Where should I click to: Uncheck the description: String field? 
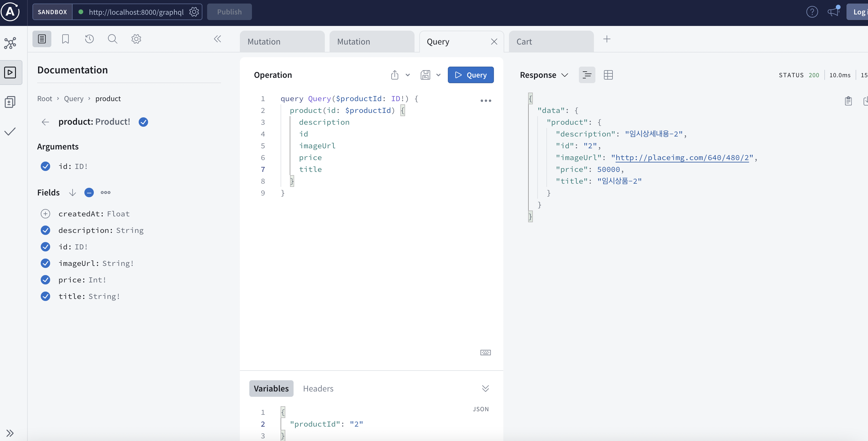click(x=45, y=230)
